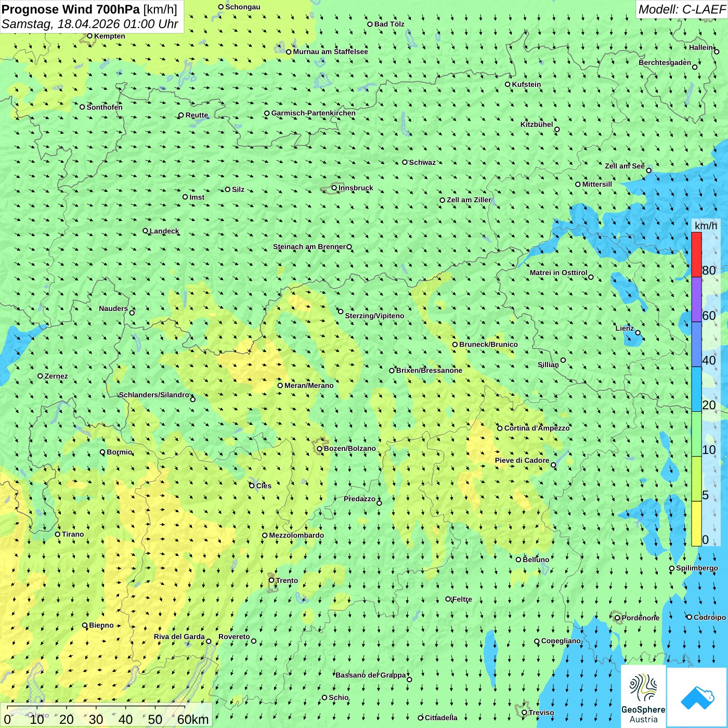Click the Feltre label
Screen dimensions: 728x728
(x=462, y=599)
